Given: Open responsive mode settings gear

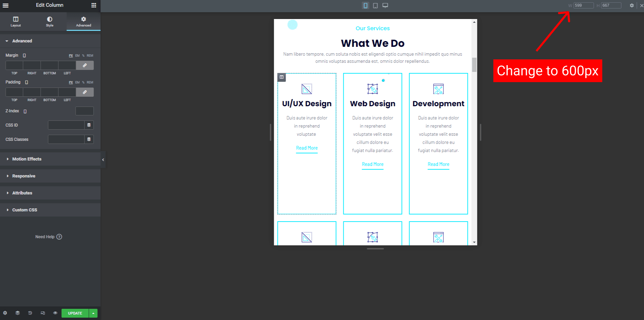Looking at the screenshot, I should [x=632, y=5].
